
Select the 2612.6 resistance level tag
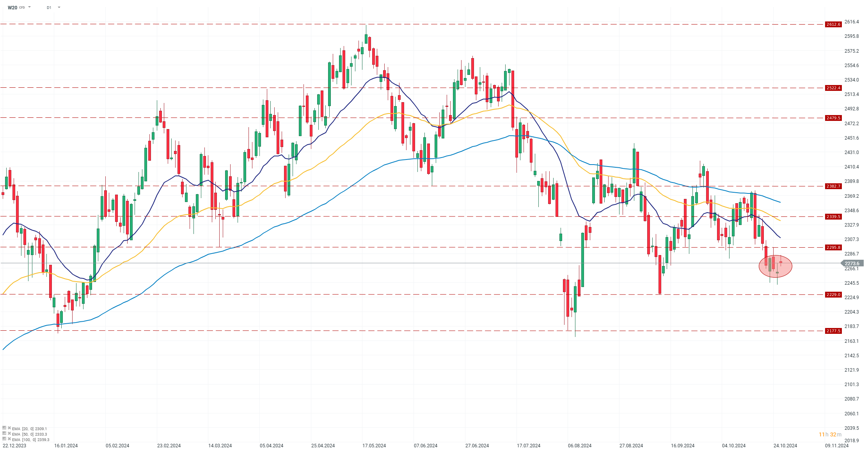coord(833,24)
